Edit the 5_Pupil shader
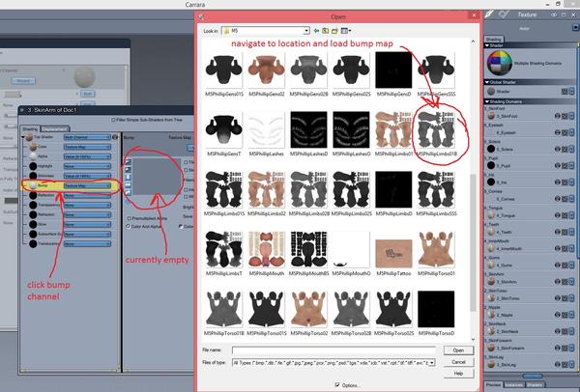This screenshot has width=580, height=392. click(x=565, y=165)
